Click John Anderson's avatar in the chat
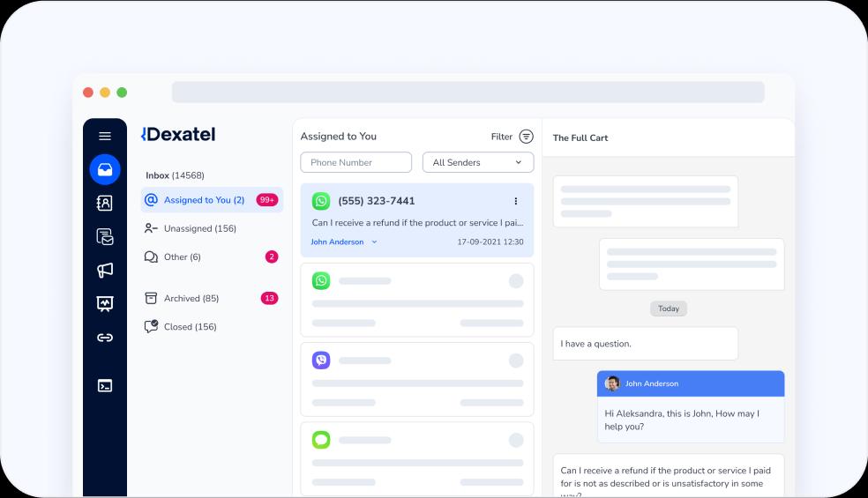 click(x=612, y=383)
